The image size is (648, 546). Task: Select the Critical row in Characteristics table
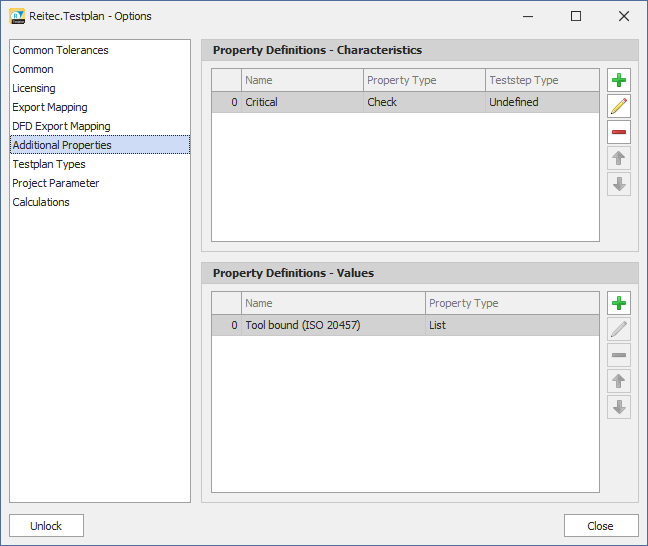coord(300,102)
